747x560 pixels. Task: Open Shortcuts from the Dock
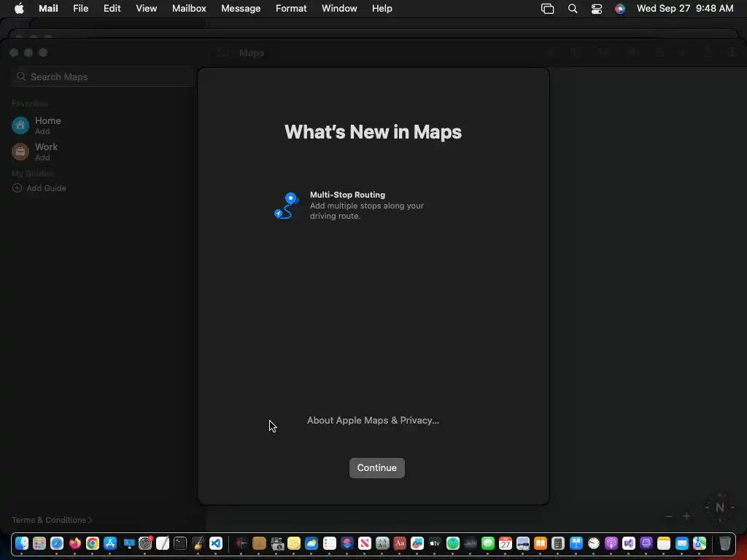(347, 543)
